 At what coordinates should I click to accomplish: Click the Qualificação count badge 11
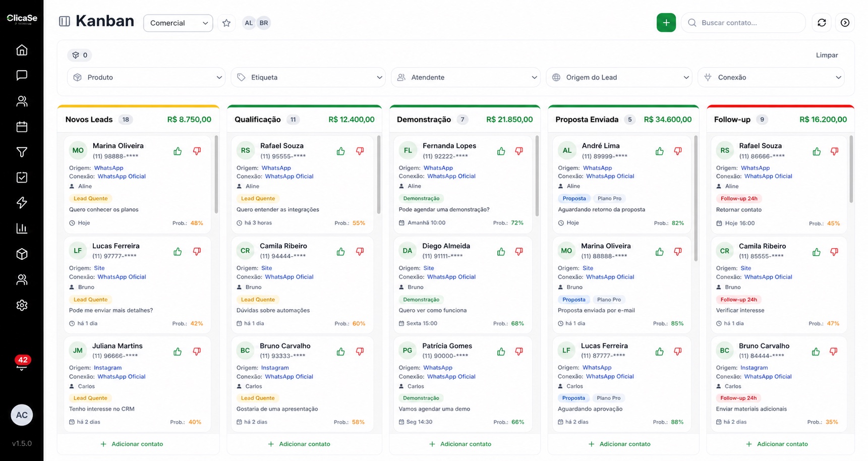pyautogui.click(x=293, y=120)
